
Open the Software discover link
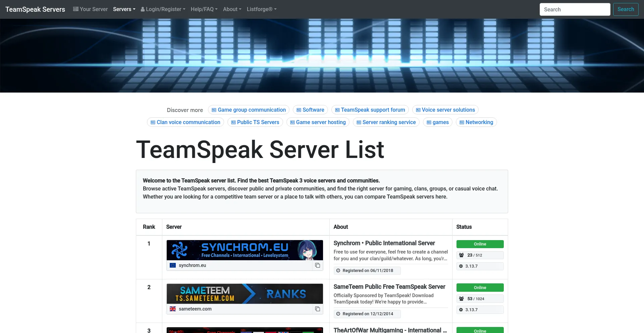point(310,110)
